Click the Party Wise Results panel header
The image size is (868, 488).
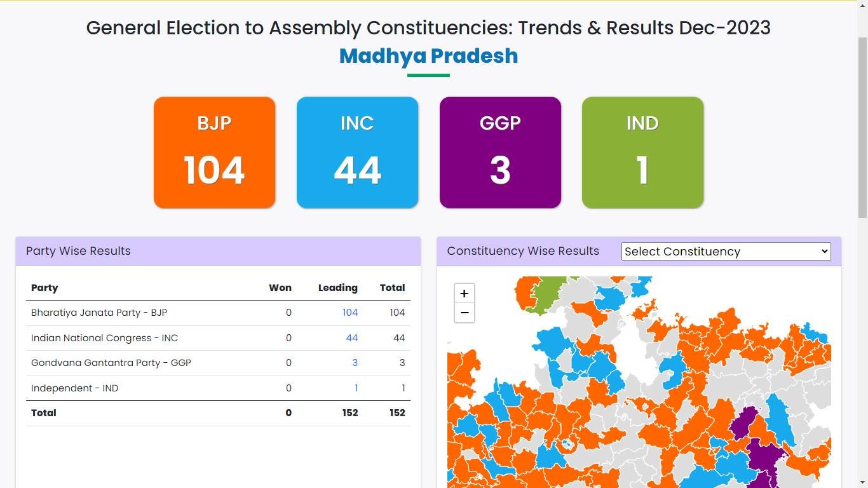click(79, 251)
